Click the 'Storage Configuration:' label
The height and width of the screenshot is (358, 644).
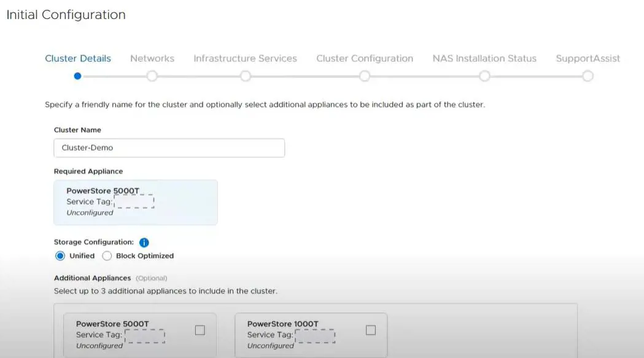click(94, 242)
